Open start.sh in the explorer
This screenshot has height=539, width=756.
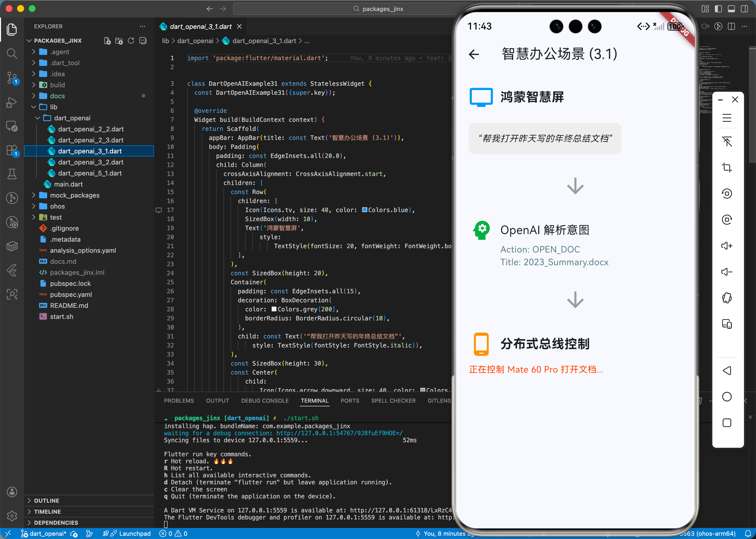coord(89,316)
